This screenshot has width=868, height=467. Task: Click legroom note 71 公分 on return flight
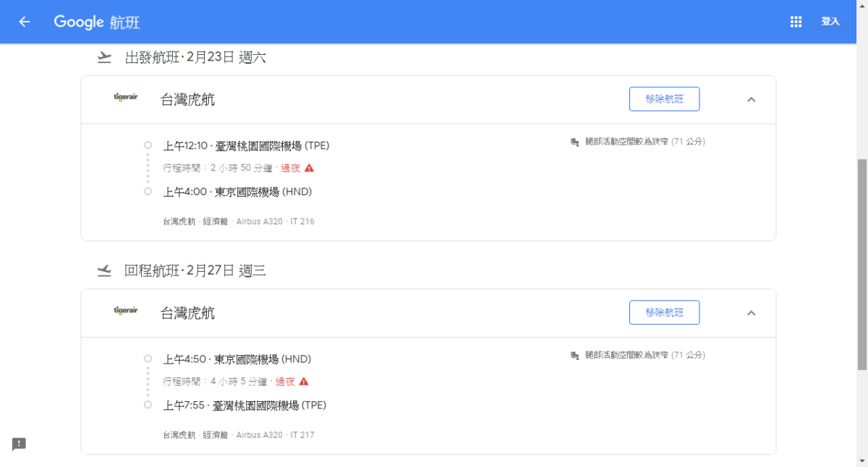[644, 355]
